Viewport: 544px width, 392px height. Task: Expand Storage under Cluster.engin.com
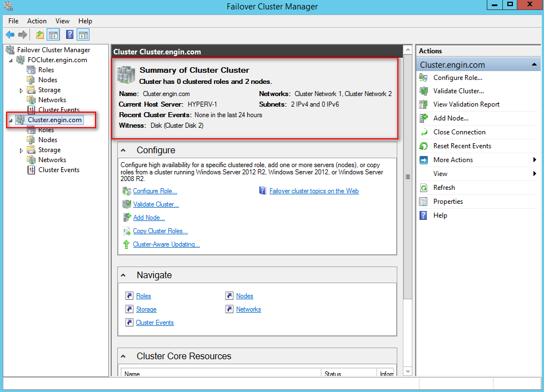click(x=21, y=150)
